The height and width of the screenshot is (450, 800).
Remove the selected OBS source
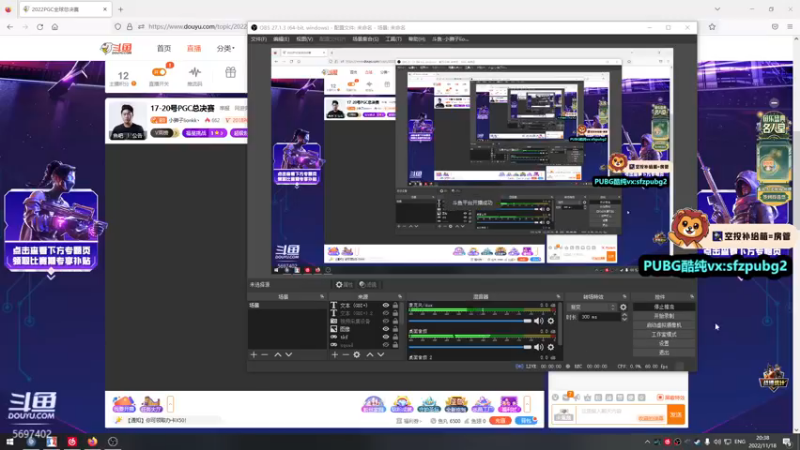coord(345,355)
